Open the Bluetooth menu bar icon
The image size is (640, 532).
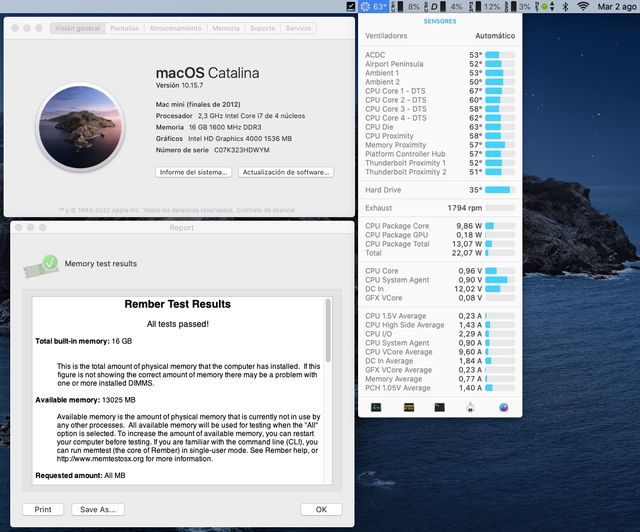565,7
